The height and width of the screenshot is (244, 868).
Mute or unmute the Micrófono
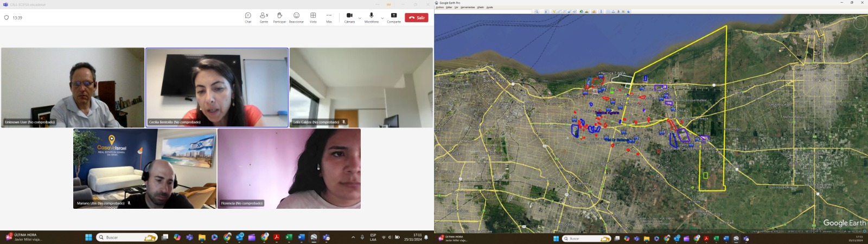pyautogui.click(x=372, y=17)
